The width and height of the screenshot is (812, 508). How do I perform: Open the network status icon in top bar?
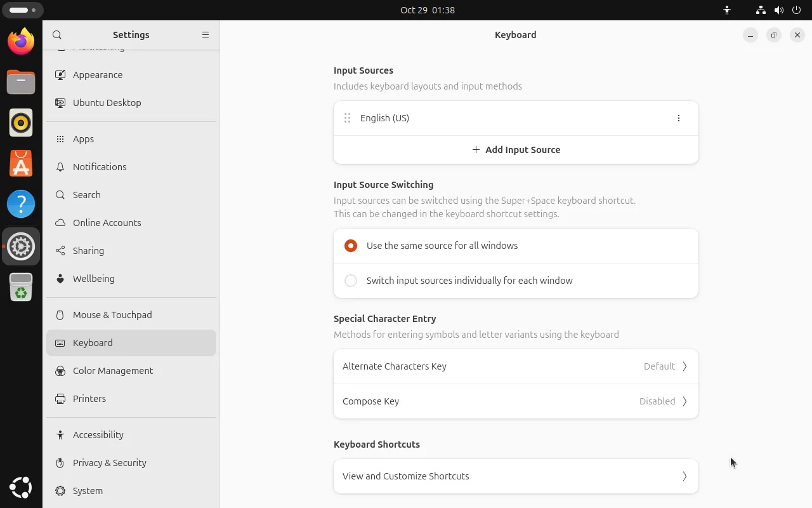point(761,10)
